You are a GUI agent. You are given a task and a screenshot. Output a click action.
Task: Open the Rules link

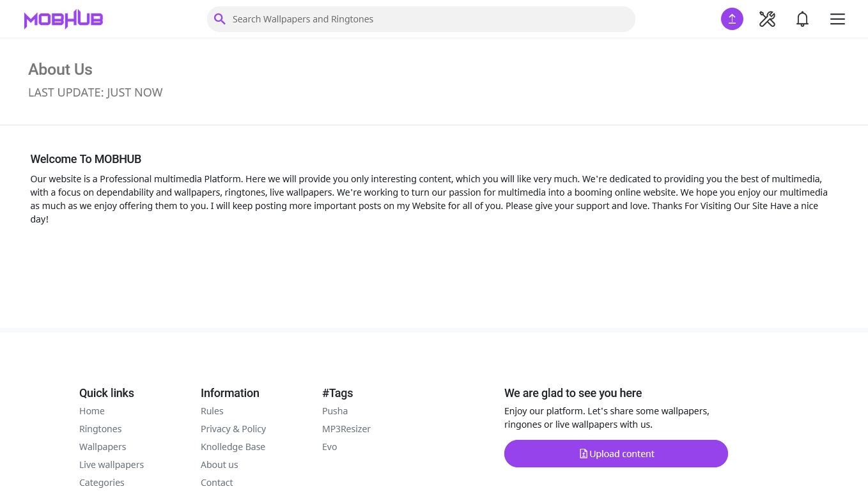point(212,411)
